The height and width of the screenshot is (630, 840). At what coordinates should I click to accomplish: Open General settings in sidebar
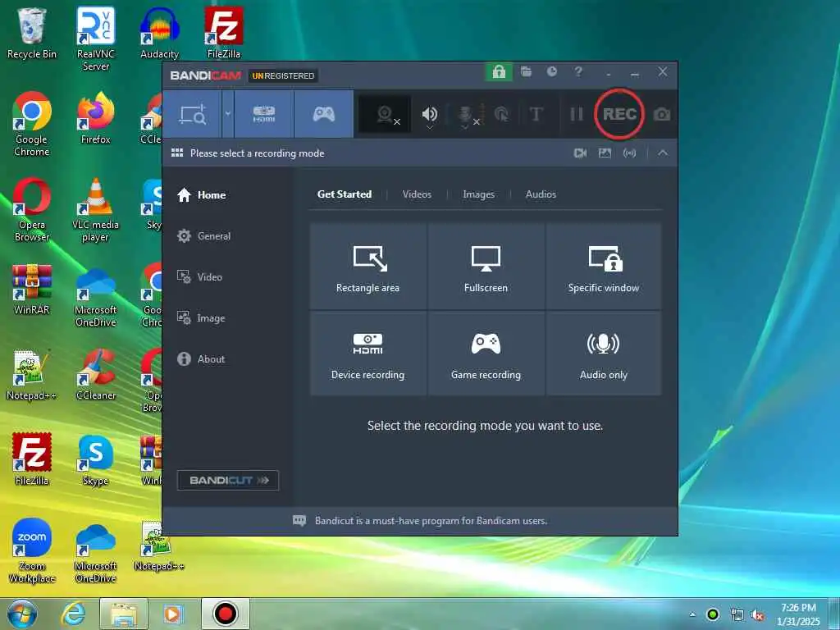point(203,235)
